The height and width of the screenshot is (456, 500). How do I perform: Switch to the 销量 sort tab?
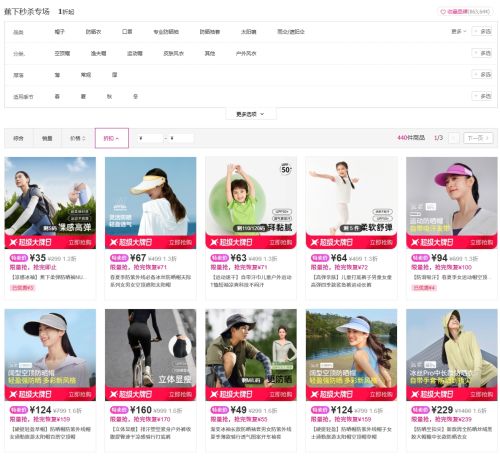pyautogui.click(x=47, y=138)
